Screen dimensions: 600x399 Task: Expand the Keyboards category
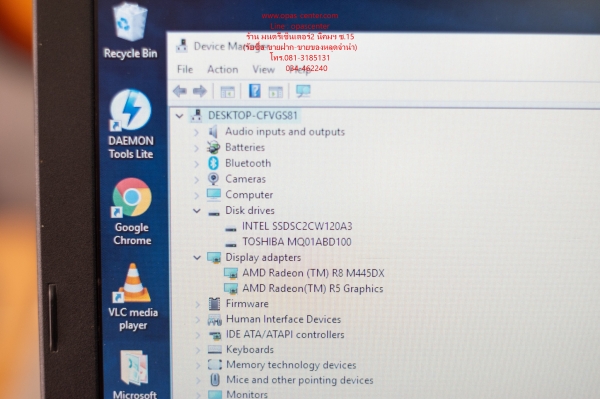(198, 350)
